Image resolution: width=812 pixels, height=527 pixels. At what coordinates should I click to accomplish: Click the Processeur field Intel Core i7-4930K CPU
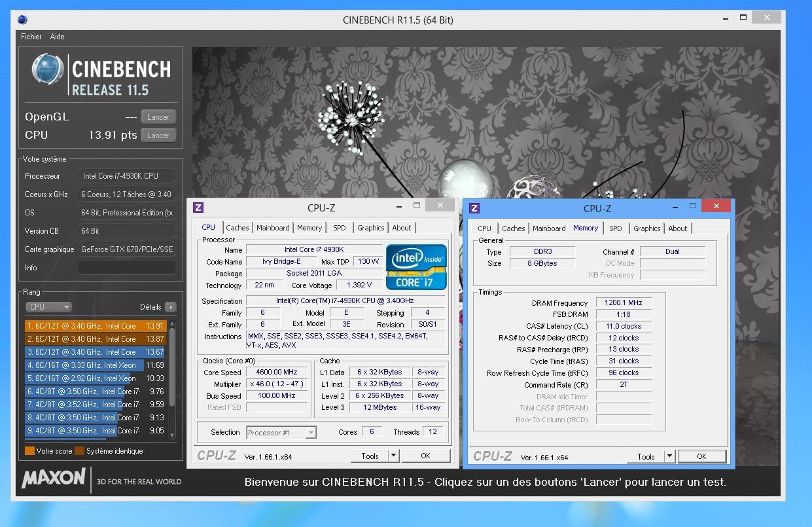(127, 176)
